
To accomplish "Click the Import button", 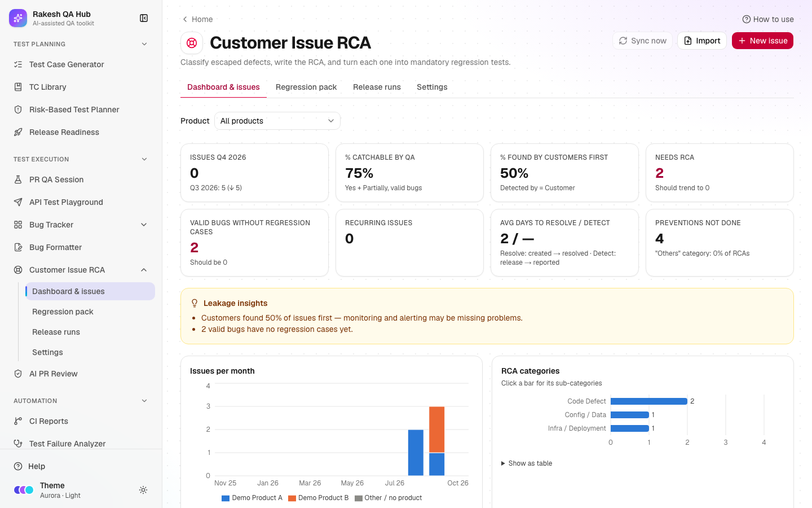I will (x=702, y=41).
